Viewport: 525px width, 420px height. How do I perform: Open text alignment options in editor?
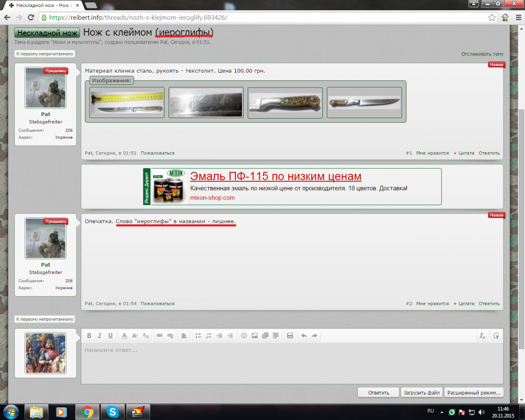click(x=184, y=336)
